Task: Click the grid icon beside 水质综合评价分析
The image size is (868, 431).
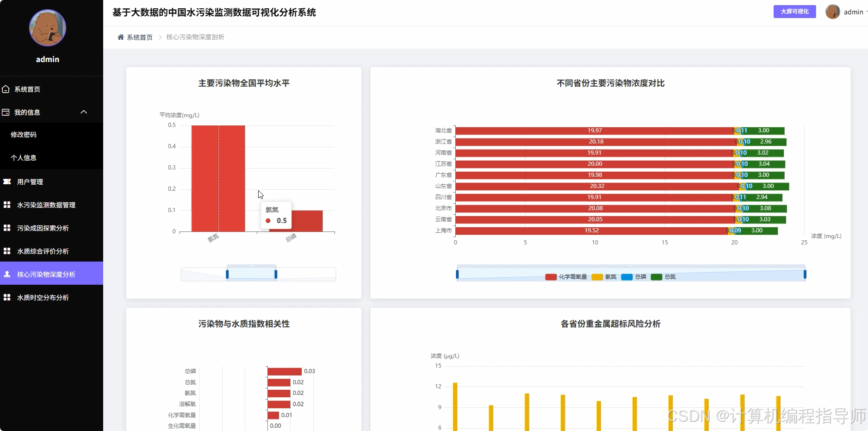Action: (7, 251)
